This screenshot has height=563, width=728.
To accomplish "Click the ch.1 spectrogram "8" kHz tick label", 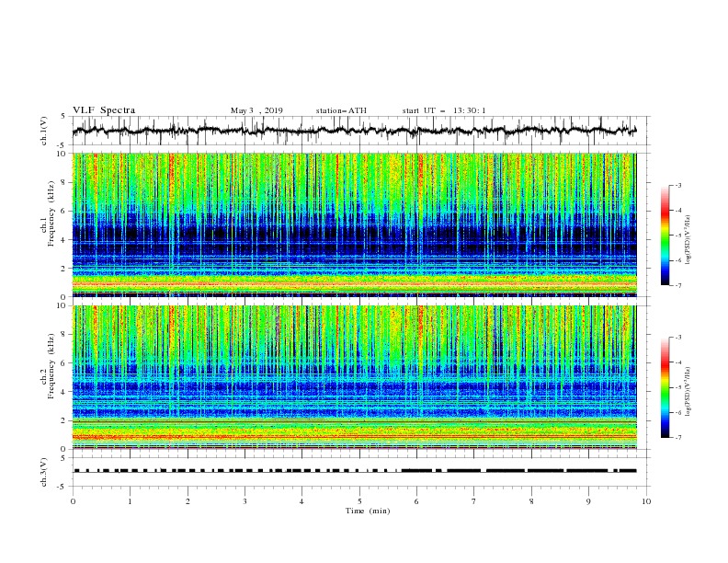I will point(64,182).
